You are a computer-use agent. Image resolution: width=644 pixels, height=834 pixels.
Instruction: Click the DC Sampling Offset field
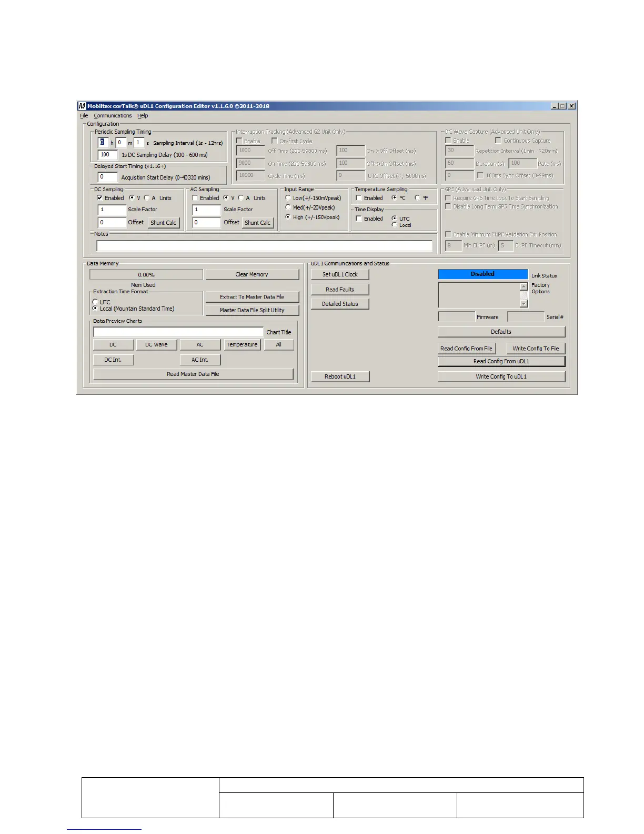click(x=112, y=223)
